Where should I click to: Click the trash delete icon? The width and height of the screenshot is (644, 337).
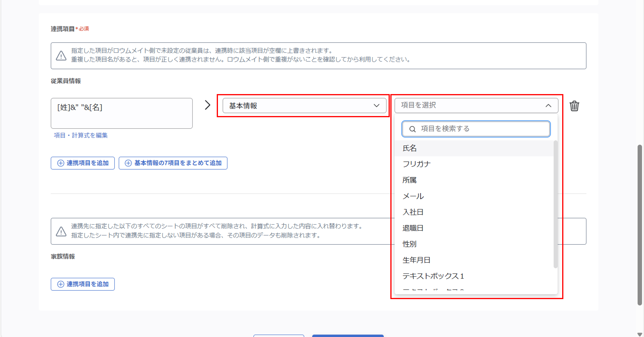574,106
